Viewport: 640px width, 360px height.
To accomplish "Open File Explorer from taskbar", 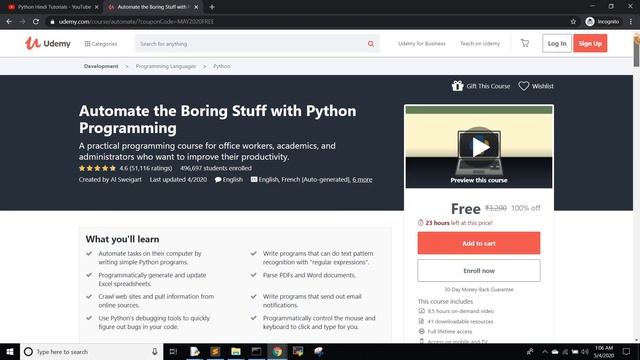I will coord(236,351).
